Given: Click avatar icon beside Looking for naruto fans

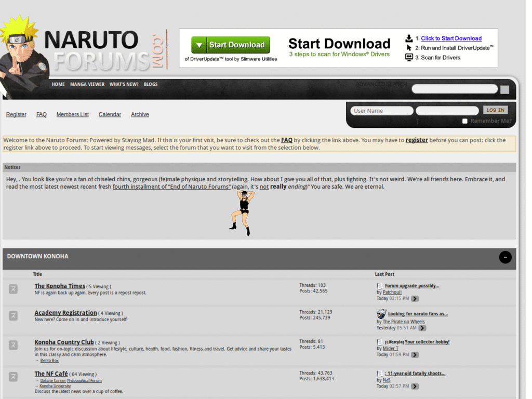Looking at the screenshot, I should tap(381, 314).
